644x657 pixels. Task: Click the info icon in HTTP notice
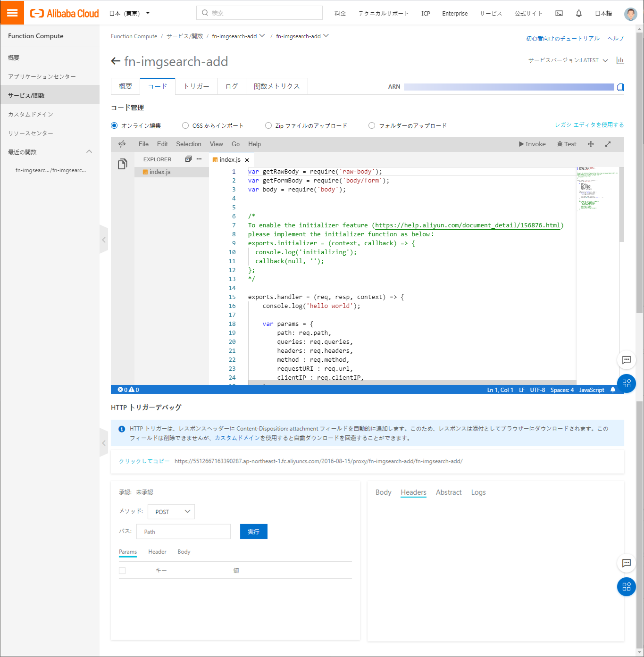pos(122,429)
